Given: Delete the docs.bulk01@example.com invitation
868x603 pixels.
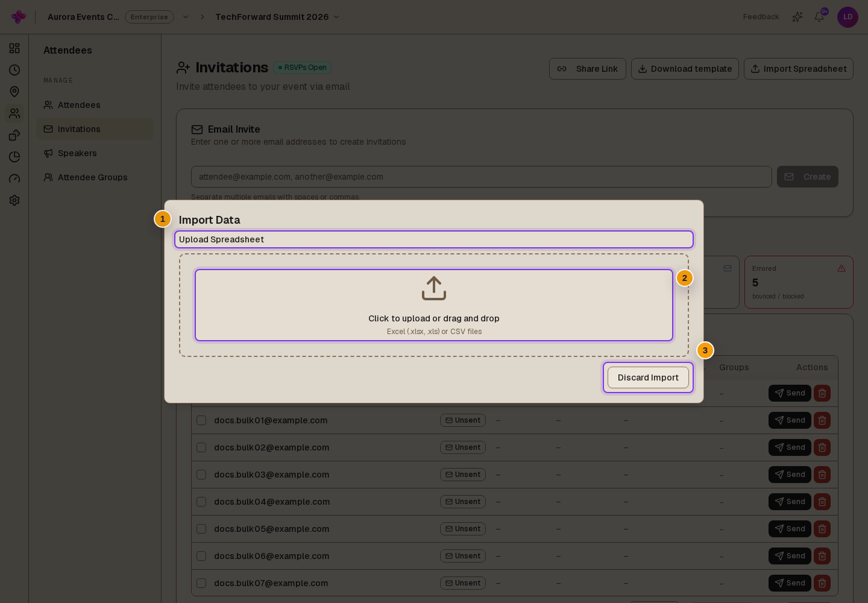Looking at the screenshot, I should click(x=822, y=420).
